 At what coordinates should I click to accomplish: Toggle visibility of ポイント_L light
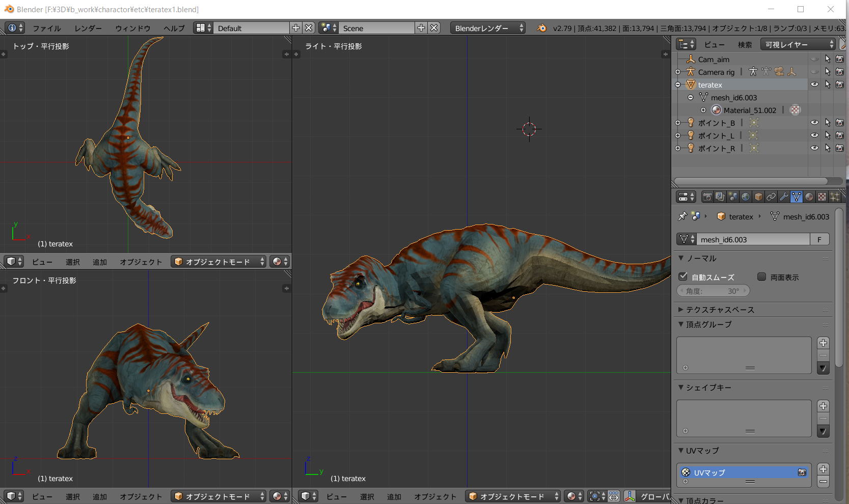click(814, 135)
